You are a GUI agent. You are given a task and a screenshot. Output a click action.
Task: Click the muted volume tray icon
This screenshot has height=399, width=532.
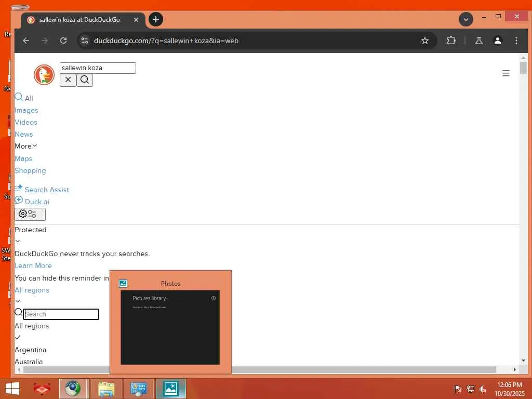coord(483,389)
